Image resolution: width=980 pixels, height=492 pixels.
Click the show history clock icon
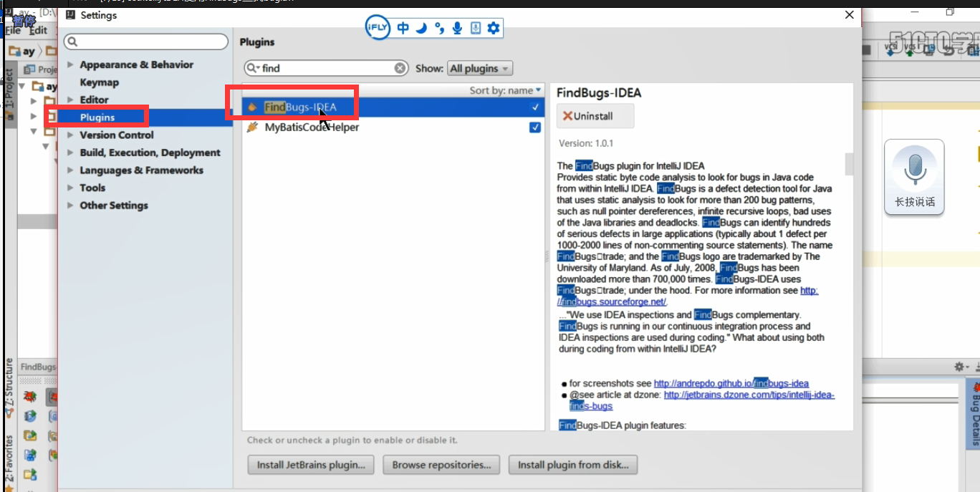929,49
